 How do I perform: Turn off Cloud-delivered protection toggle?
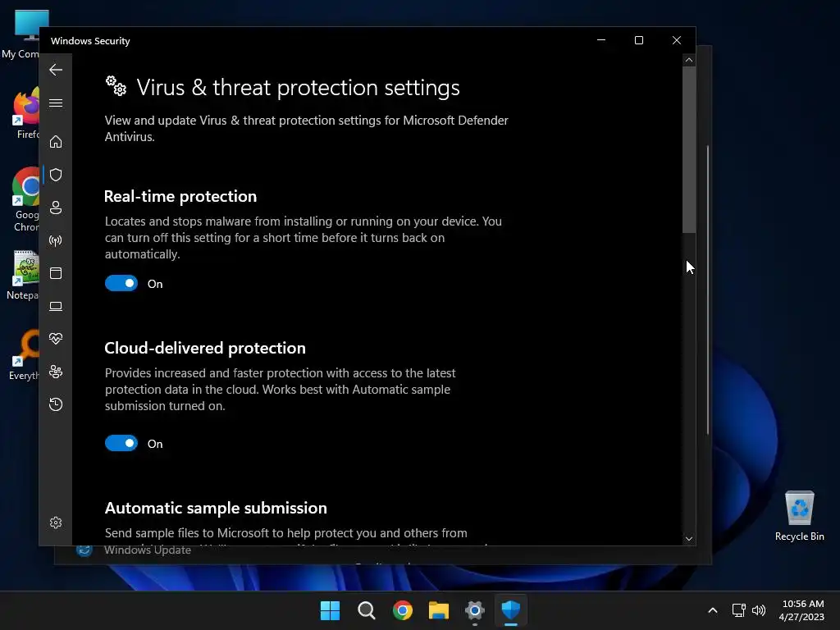(x=121, y=444)
